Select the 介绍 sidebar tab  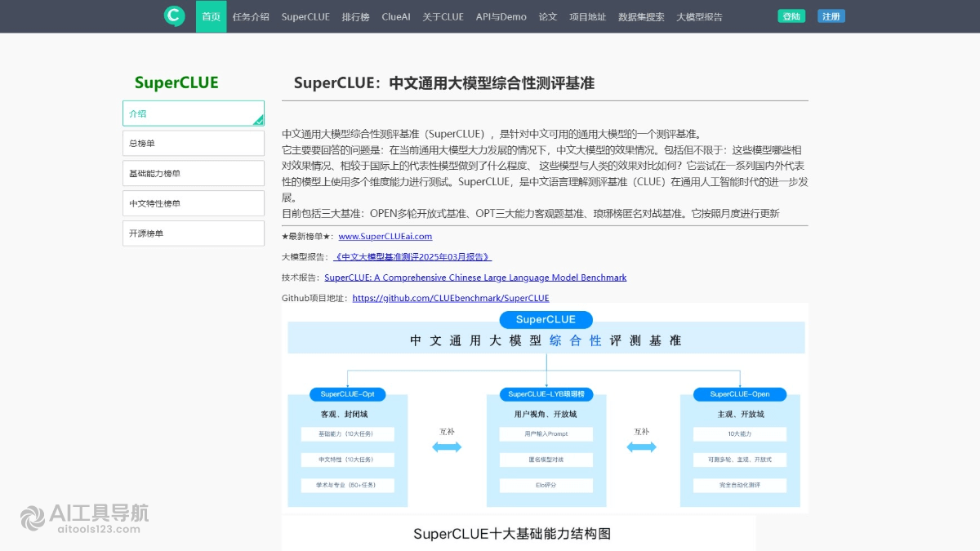pos(194,113)
